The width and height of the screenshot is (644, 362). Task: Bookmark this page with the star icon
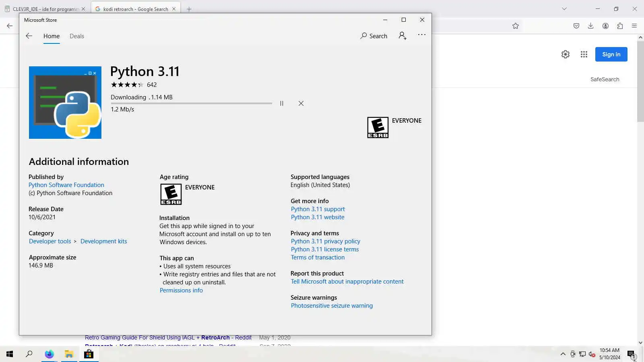pyautogui.click(x=516, y=26)
